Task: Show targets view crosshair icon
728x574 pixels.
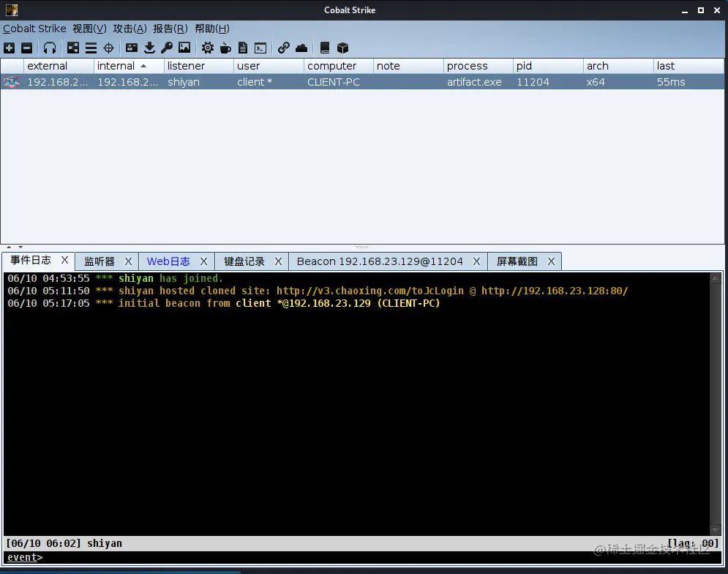Action: pos(108,48)
